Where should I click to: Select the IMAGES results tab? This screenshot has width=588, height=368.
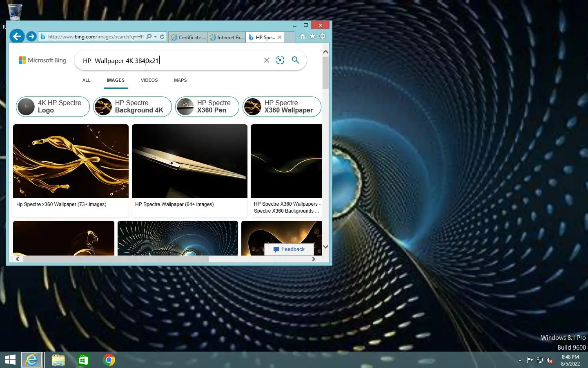click(116, 80)
